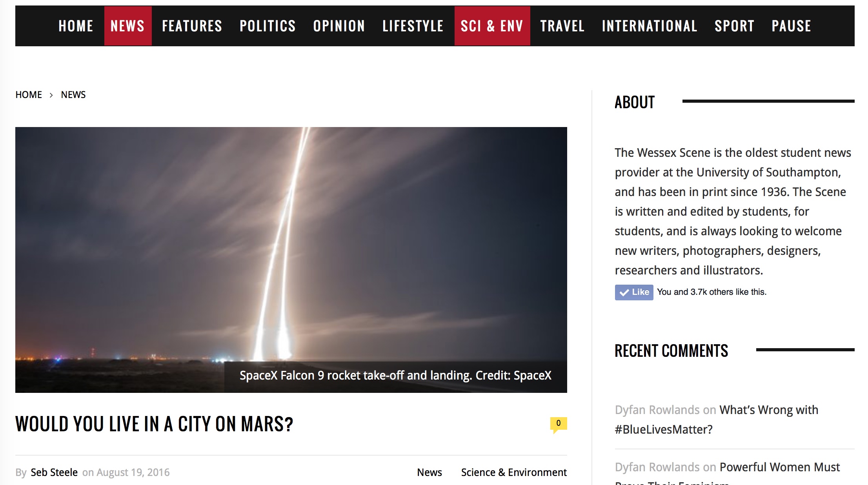The width and height of the screenshot is (868, 485).
Task: Click the Science & Environment category link
Action: pos(514,472)
